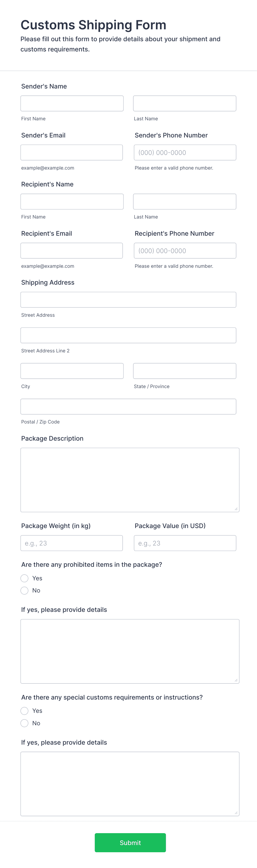This screenshot has height=868, width=257.
Task: Click the State / Province field
Action: pyautogui.click(x=184, y=371)
